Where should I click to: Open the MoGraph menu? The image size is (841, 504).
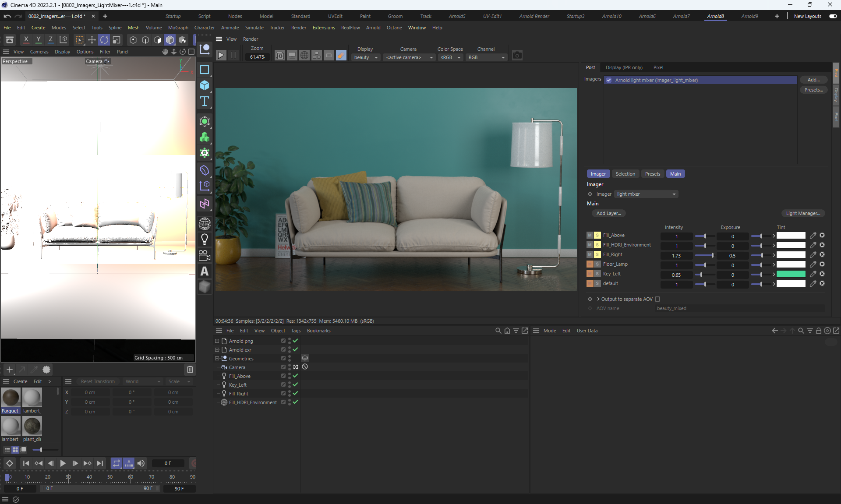(178, 28)
